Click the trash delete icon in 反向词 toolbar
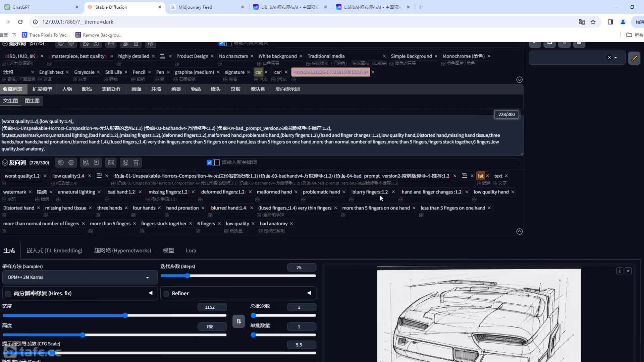 click(136, 163)
